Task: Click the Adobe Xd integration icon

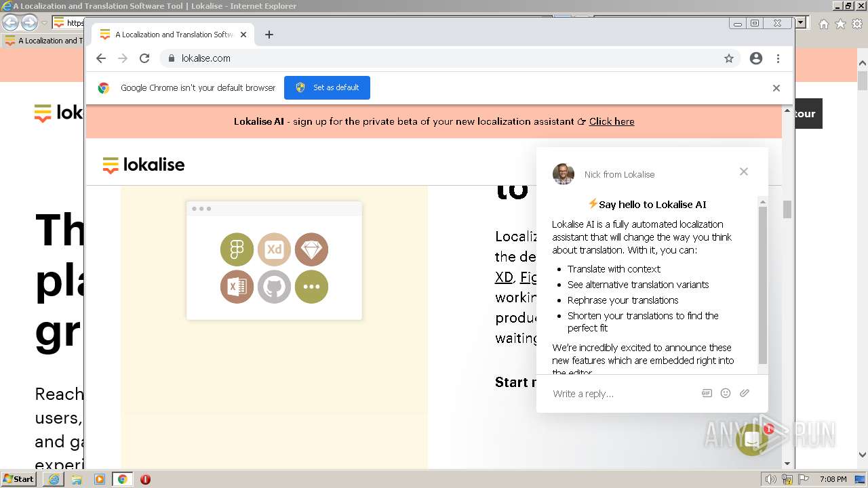Action: 274,249
